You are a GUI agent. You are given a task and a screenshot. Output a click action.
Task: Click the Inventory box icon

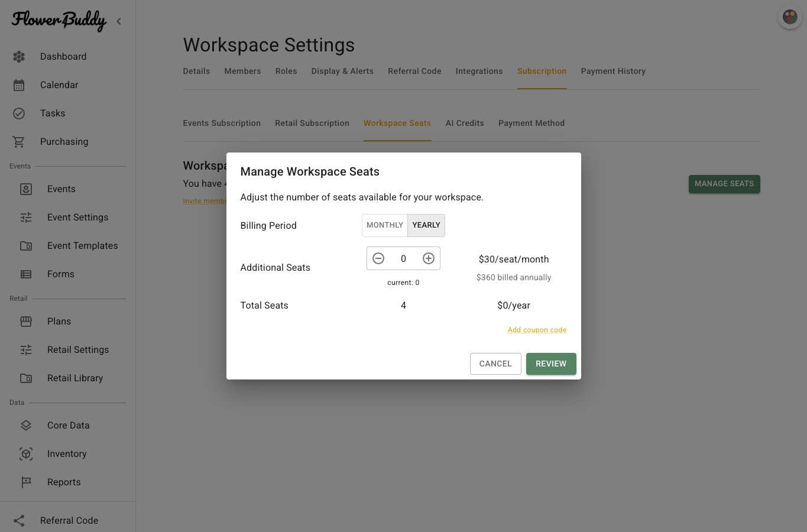[x=26, y=454]
